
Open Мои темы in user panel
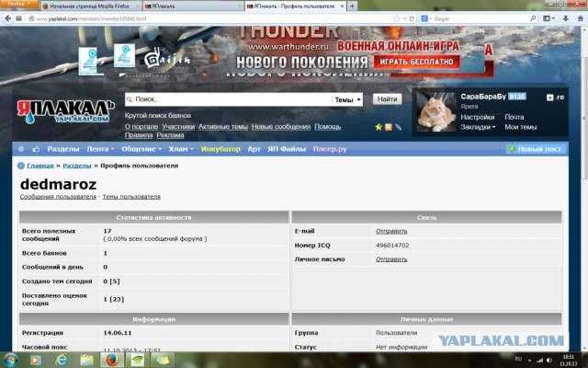pyautogui.click(x=521, y=127)
